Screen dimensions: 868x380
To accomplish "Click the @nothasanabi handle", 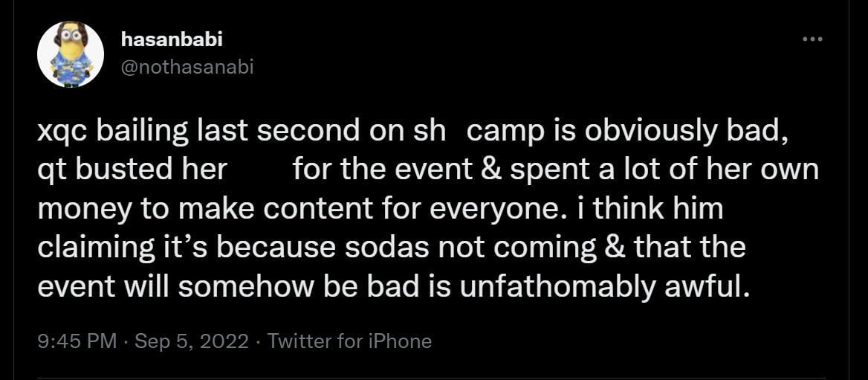I will (187, 67).
